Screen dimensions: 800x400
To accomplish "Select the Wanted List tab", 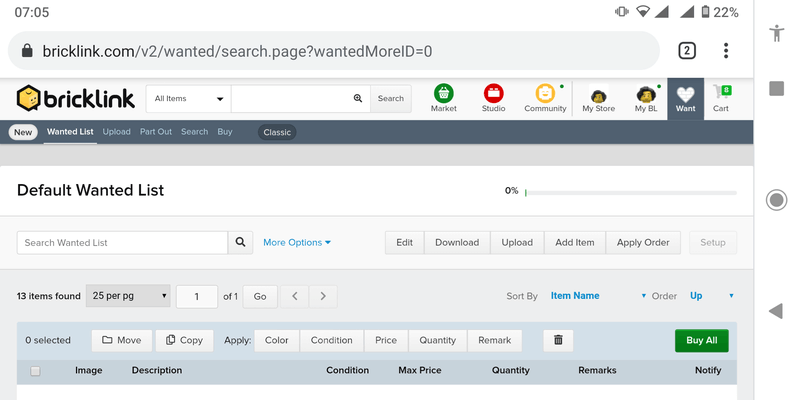I will click(70, 132).
